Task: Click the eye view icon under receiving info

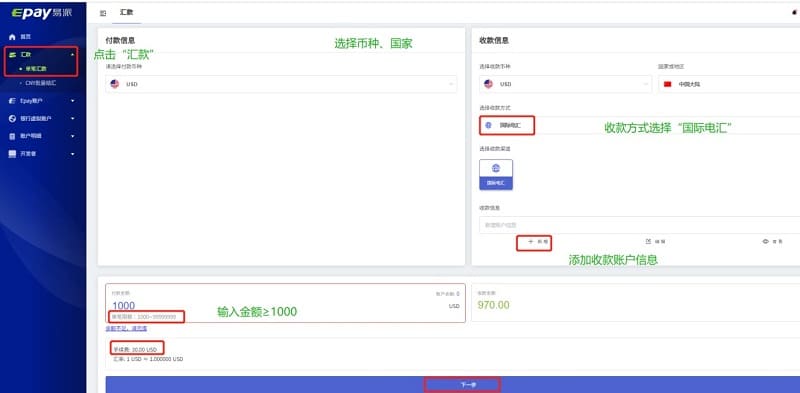Action: (766, 241)
